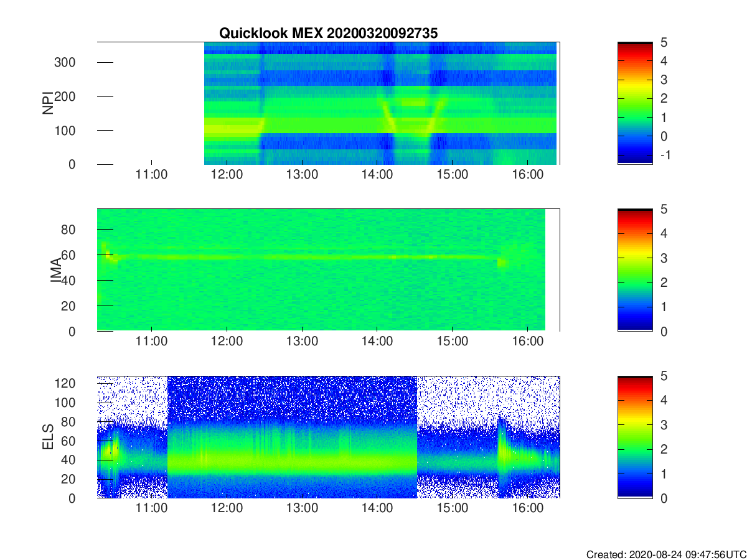
Task: Pick the 16:00 tick label under ELS plot
Action: 527,508
